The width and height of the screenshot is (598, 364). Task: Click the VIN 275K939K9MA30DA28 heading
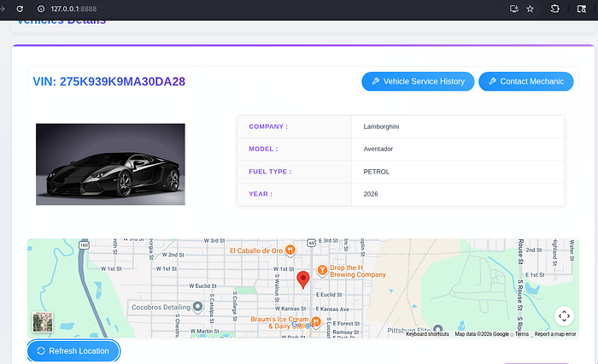coord(109,81)
